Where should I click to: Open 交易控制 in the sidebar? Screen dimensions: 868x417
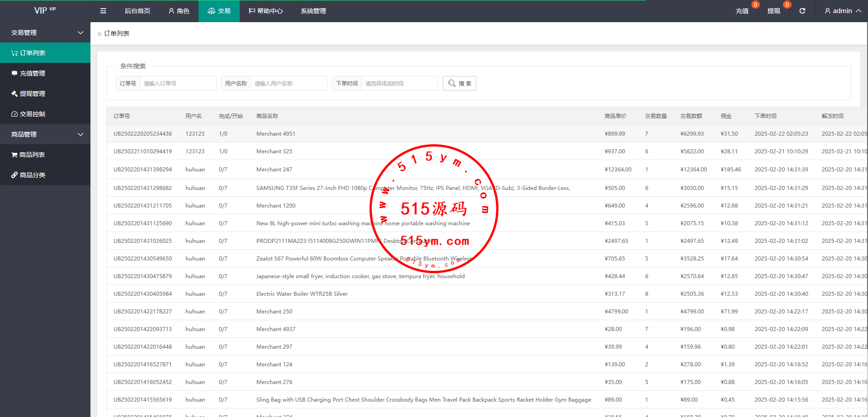(x=45, y=114)
